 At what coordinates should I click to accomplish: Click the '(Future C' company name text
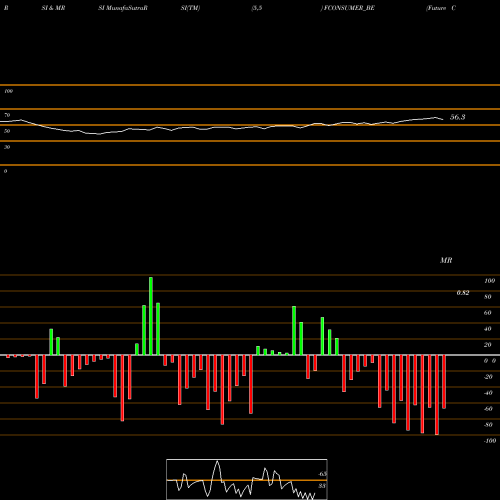tap(441, 8)
